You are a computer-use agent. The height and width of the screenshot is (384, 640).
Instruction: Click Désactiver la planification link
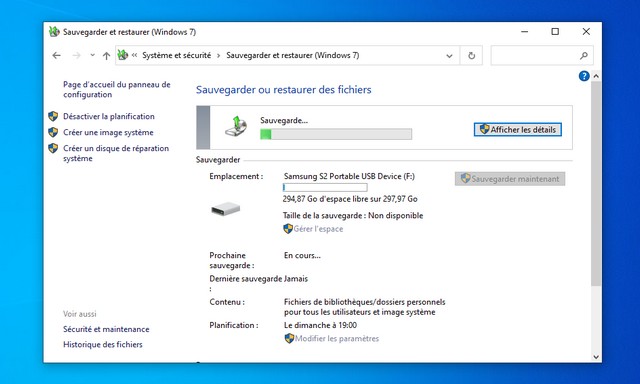point(109,116)
